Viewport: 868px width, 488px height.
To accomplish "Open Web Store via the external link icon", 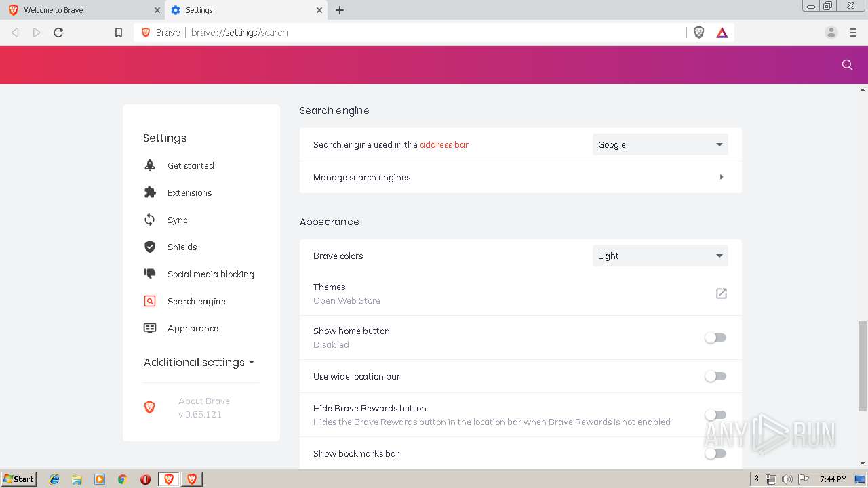I will coord(722,293).
